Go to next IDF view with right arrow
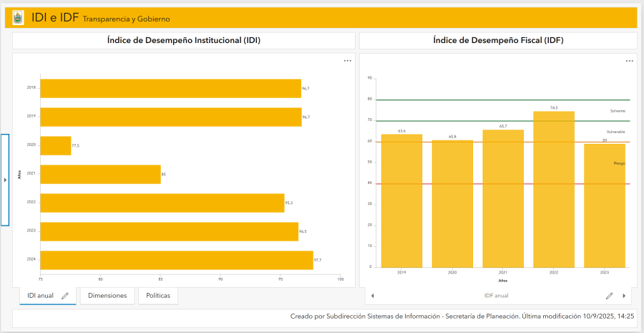The image size is (644, 333). (624, 296)
